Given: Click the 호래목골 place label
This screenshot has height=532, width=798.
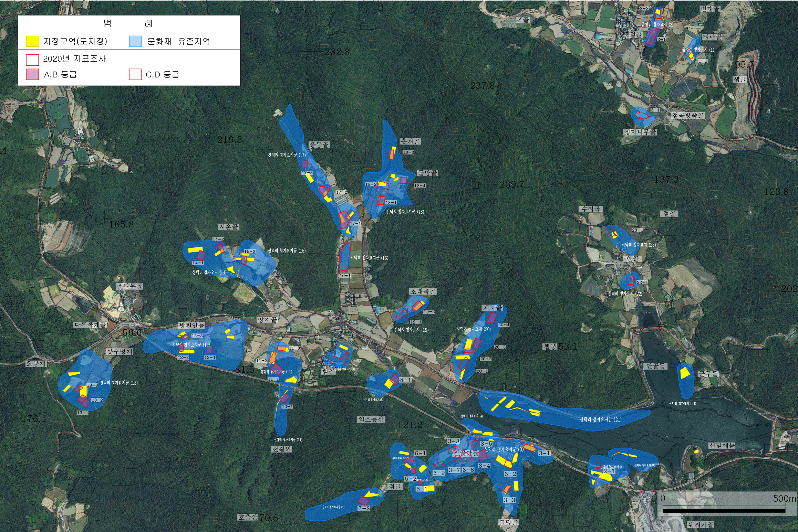Looking at the screenshot, I should [423, 291].
